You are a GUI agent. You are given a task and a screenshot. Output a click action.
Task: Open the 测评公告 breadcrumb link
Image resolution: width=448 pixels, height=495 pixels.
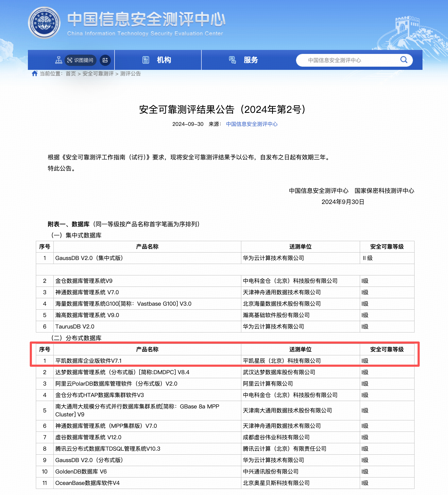click(x=130, y=74)
